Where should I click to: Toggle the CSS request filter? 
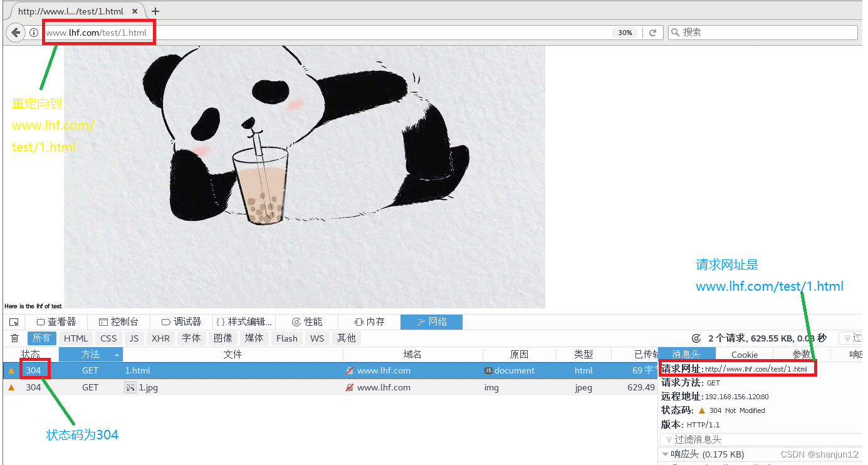tap(109, 338)
